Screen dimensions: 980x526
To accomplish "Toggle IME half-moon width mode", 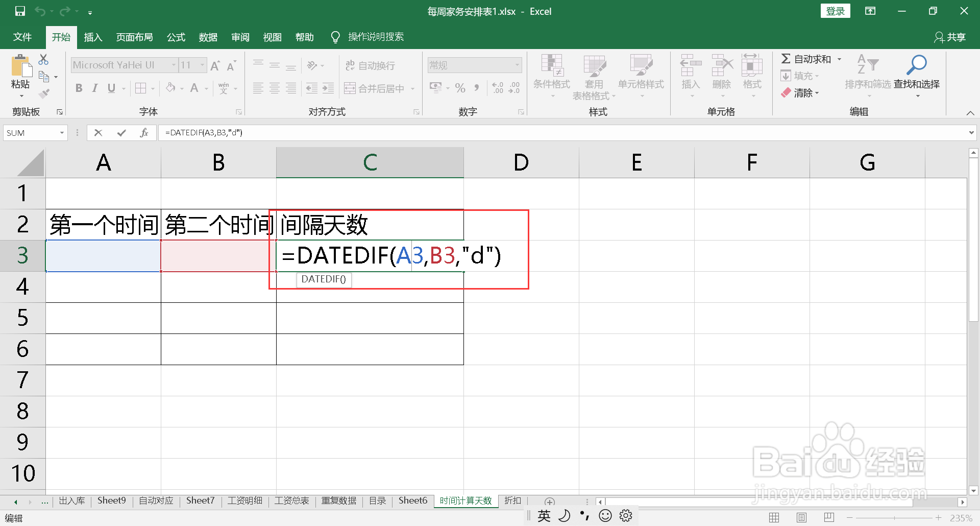I will tap(565, 516).
